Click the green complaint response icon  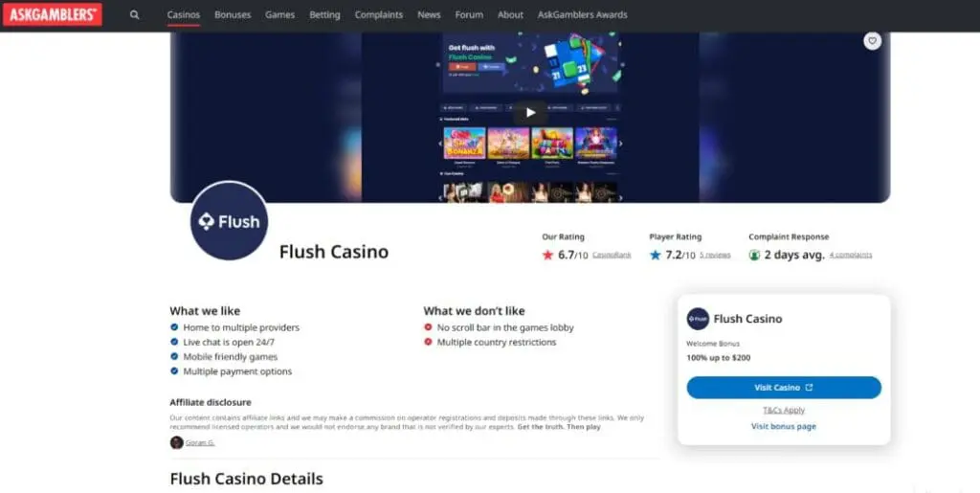click(754, 255)
